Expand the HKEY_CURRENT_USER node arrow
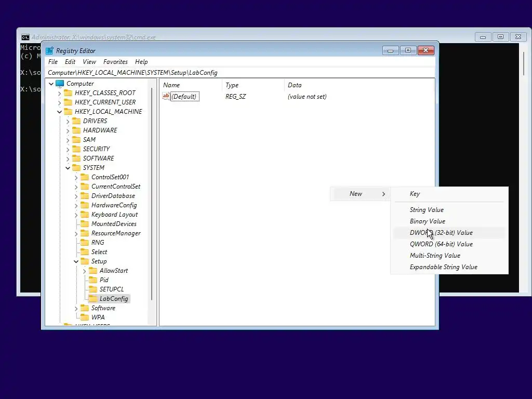This screenshot has height=399, width=532. (60, 102)
